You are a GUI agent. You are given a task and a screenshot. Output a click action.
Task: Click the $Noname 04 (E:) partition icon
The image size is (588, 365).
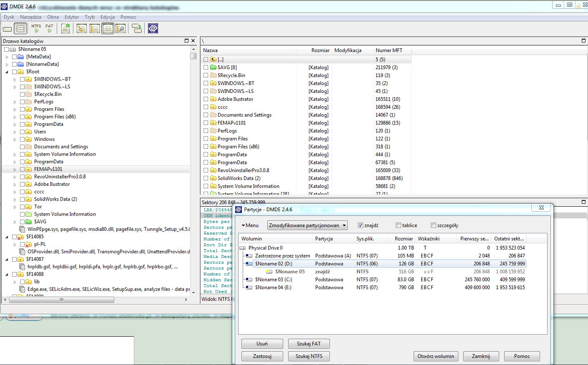pyautogui.click(x=249, y=287)
